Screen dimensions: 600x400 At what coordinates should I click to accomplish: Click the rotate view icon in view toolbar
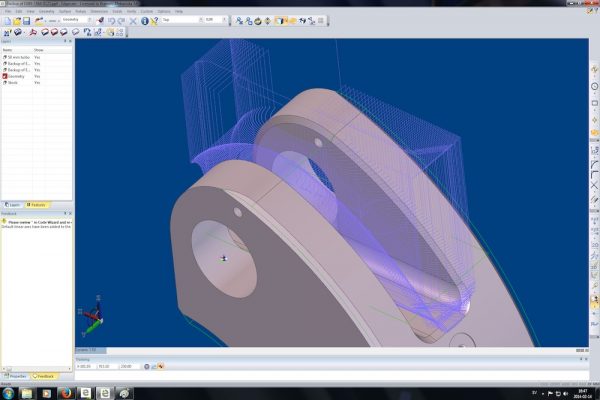coord(258,21)
